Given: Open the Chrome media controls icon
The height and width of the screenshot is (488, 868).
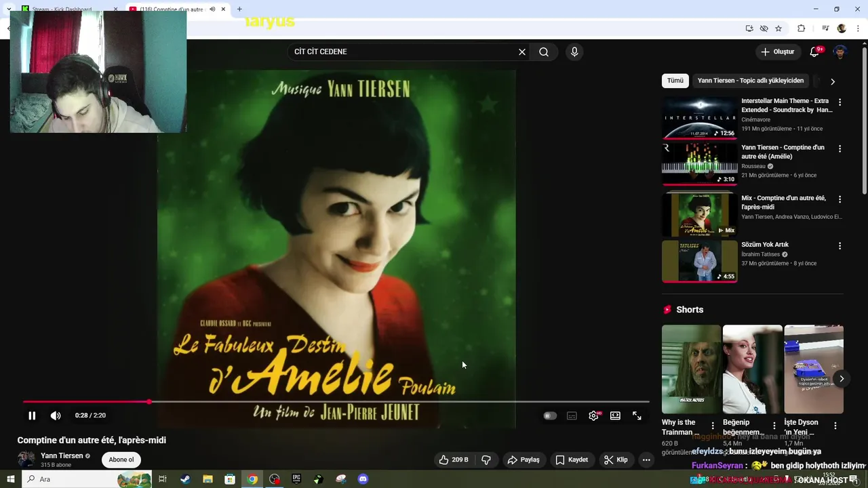Looking at the screenshot, I should (x=825, y=28).
